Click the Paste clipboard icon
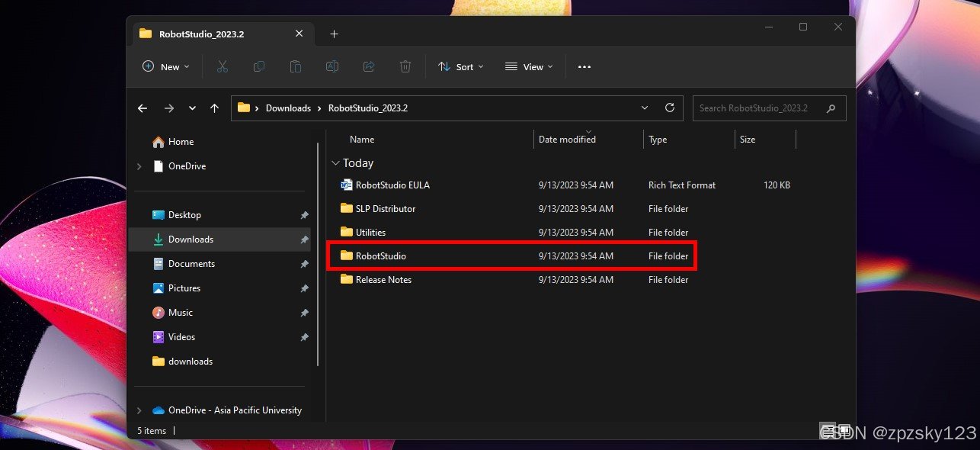 (296, 67)
